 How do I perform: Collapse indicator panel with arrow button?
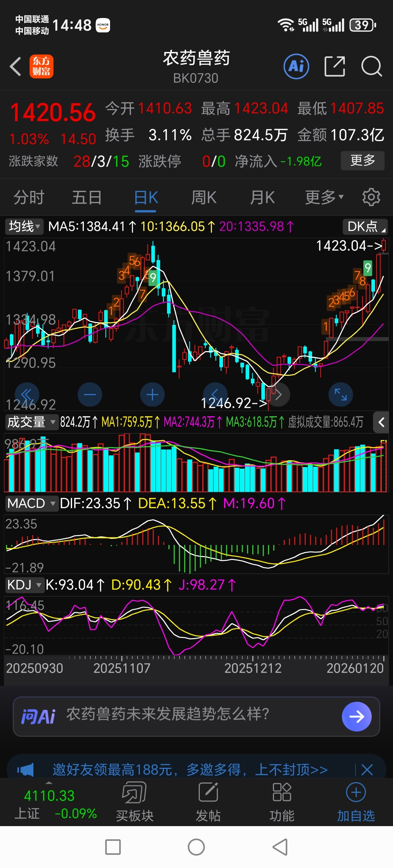tap(381, 422)
